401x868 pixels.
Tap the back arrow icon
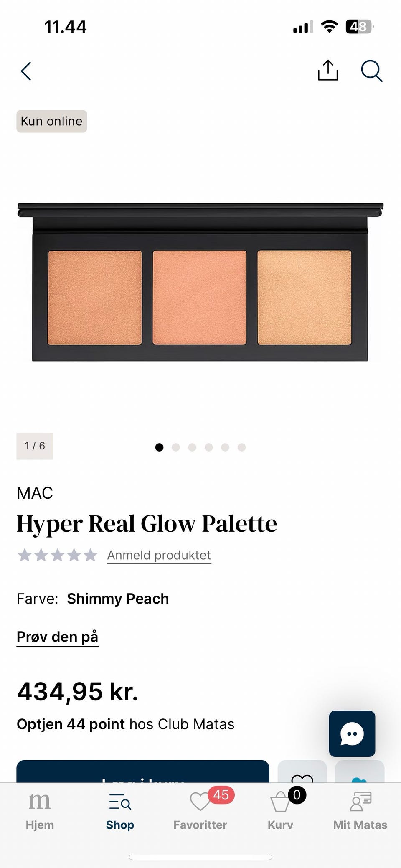[26, 71]
